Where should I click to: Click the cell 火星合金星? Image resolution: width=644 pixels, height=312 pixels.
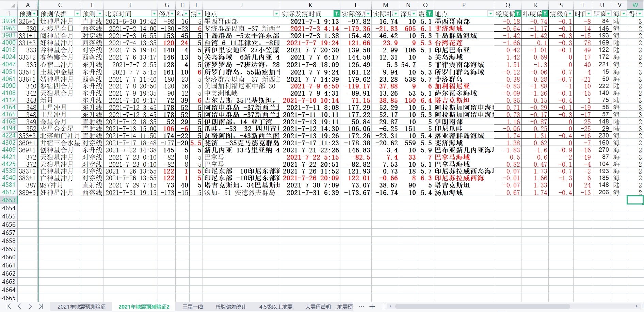tap(60, 129)
